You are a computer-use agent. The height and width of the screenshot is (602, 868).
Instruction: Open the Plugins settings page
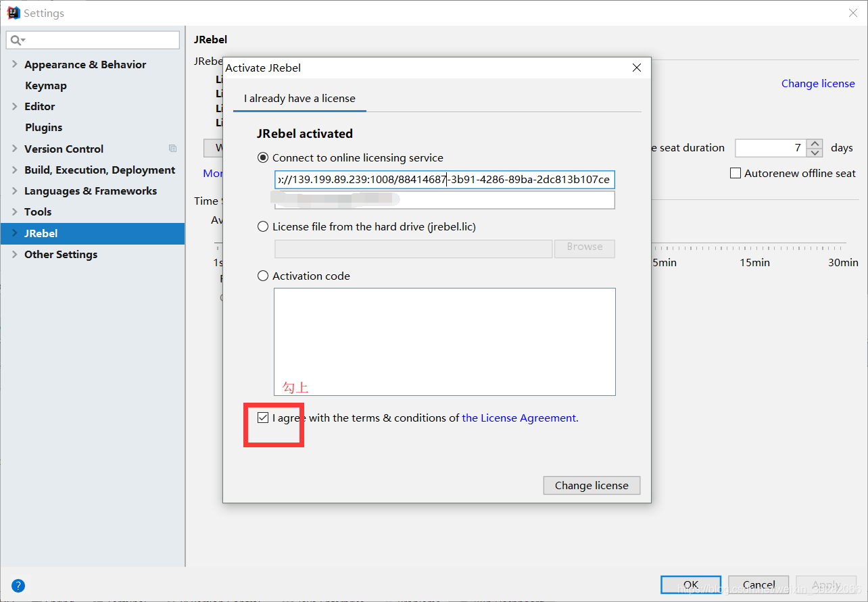44,128
